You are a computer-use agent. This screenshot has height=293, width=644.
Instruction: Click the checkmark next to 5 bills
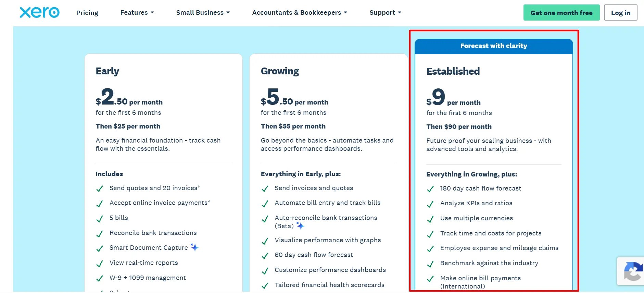(100, 219)
